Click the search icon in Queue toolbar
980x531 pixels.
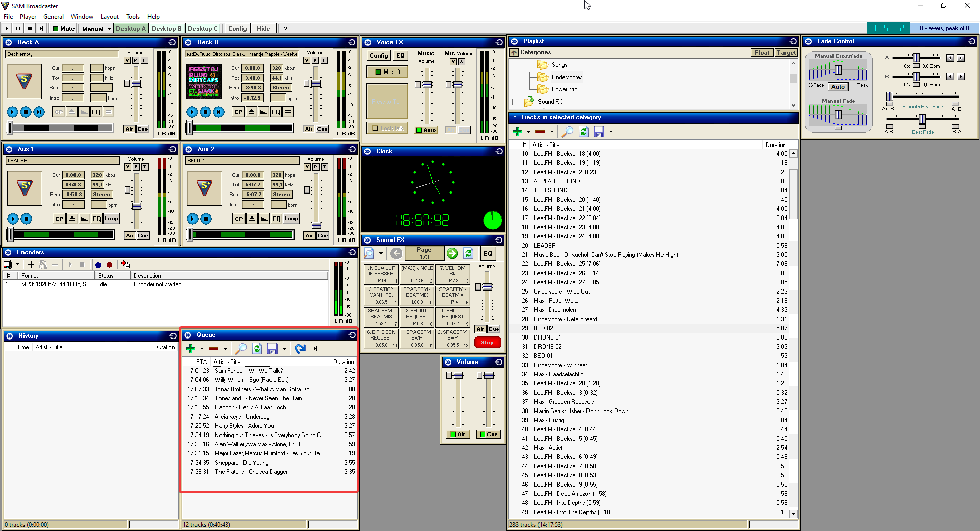point(240,349)
